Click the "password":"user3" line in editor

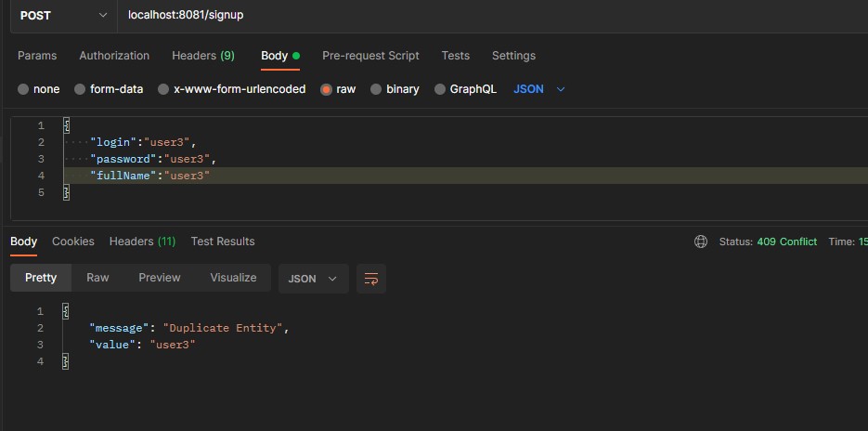pos(153,159)
